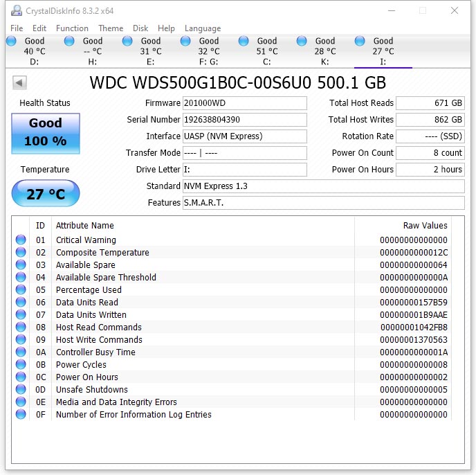
Task: Click status dot for Composite Temperature
Action: (21, 252)
